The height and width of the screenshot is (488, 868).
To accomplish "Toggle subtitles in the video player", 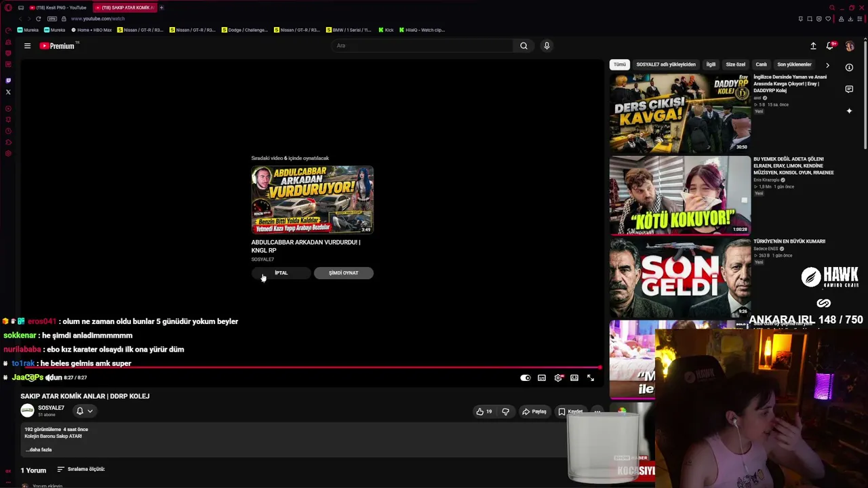I will [x=542, y=378].
